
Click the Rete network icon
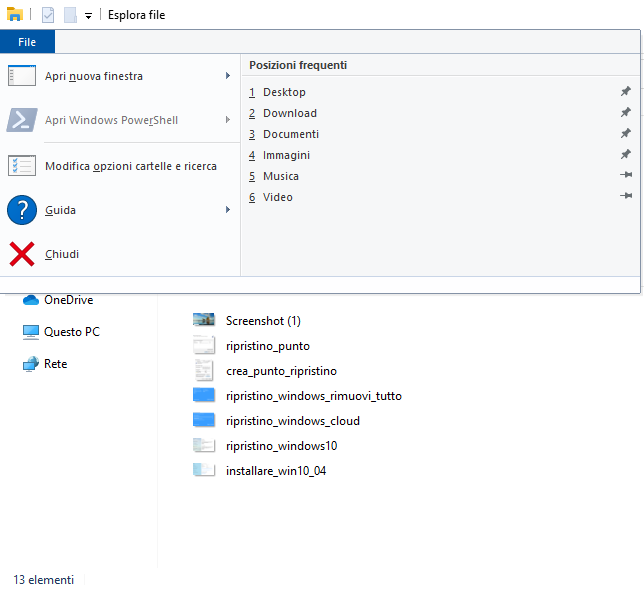pos(30,364)
